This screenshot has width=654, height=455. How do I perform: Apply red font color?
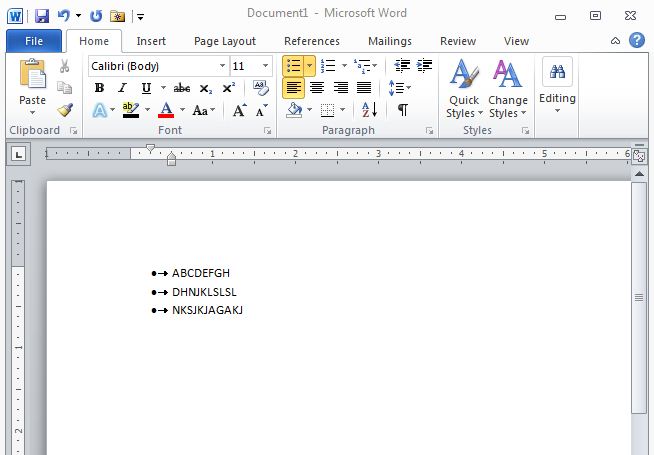pos(166,111)
